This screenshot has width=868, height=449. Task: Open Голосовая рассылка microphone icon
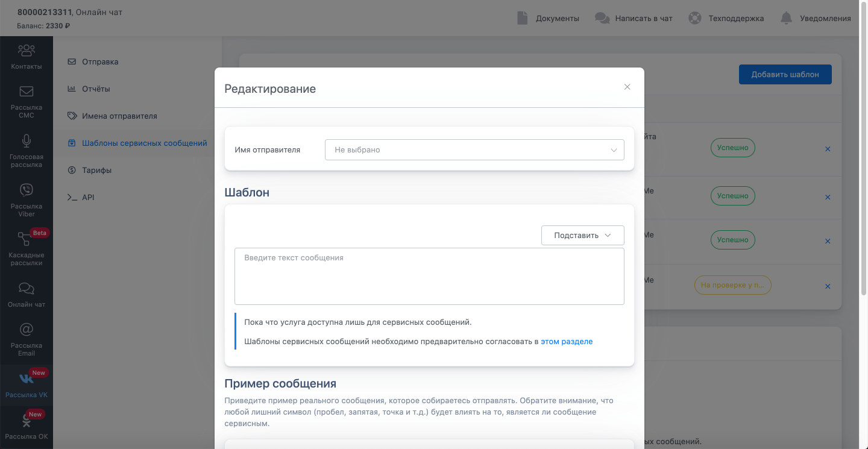[27, 141]
